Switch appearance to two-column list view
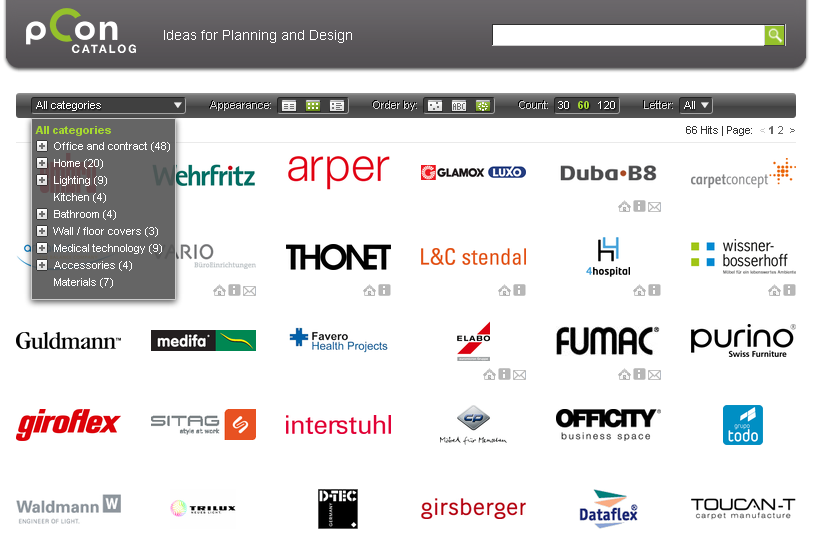Viewport: 813px width, 559px height. [x=289, y=106]
